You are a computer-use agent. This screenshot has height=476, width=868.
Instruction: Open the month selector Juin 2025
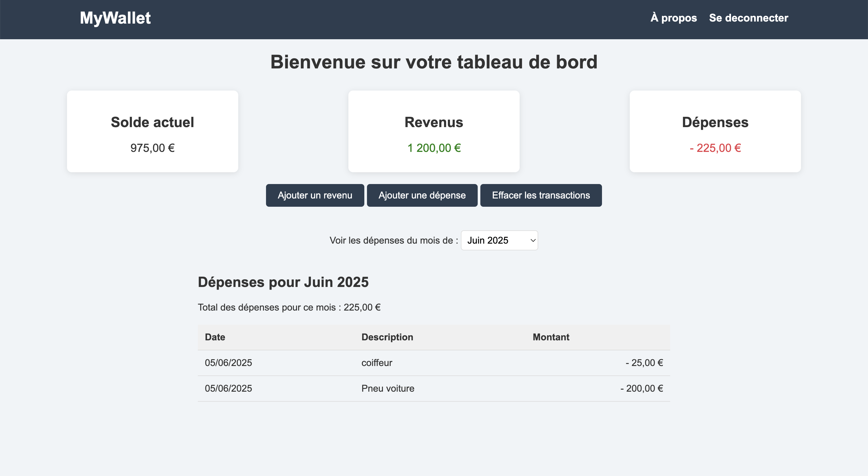(499, 240)
